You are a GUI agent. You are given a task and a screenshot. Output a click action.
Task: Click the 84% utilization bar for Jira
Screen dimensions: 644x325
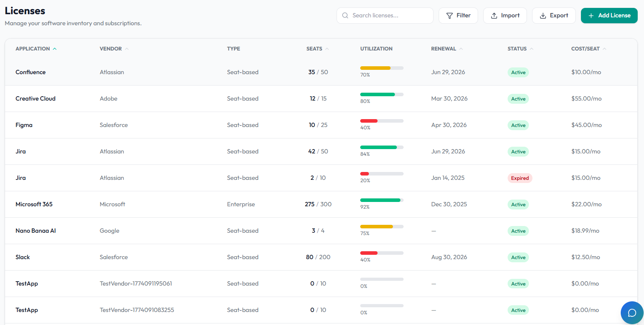382,148
